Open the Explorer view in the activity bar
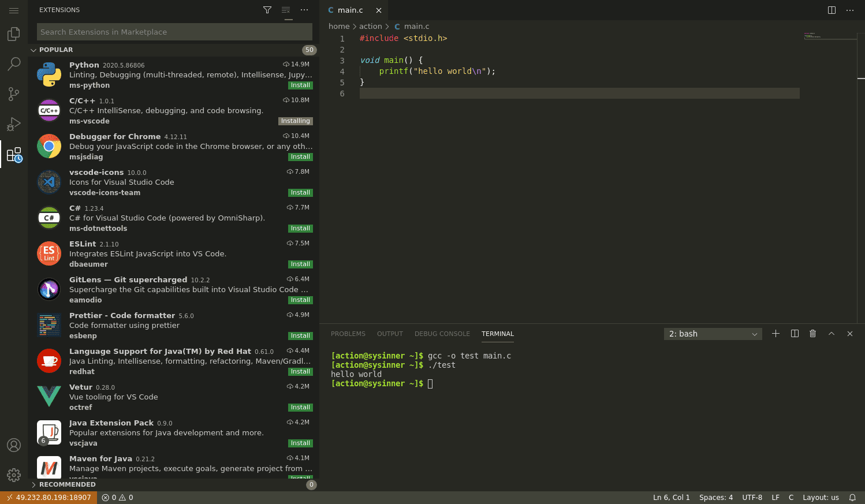This screenshot has height=504, width=865. [x=13, y=34]
